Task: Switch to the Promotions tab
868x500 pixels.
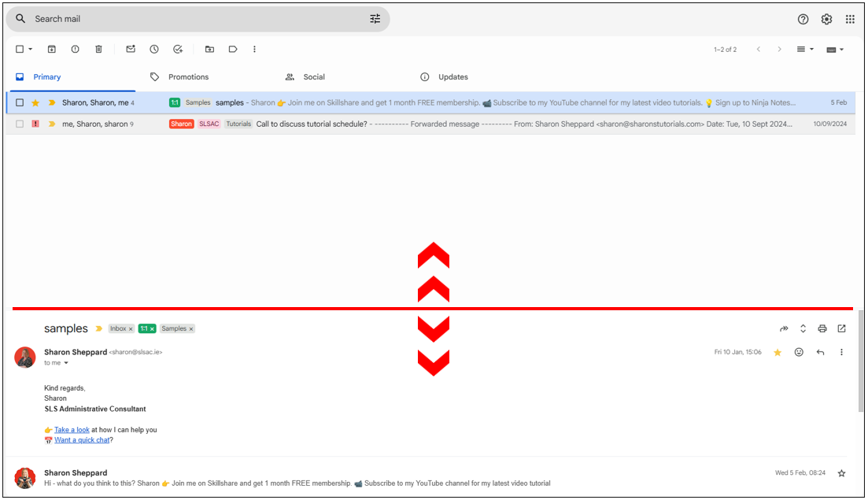Action: click(188, 77)
